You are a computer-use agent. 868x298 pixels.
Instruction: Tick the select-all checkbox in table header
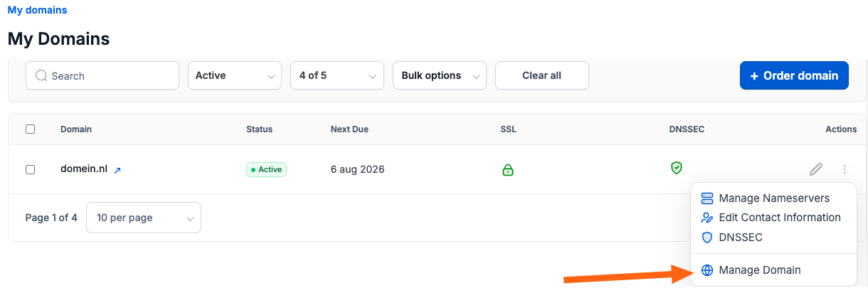(30, 129)
